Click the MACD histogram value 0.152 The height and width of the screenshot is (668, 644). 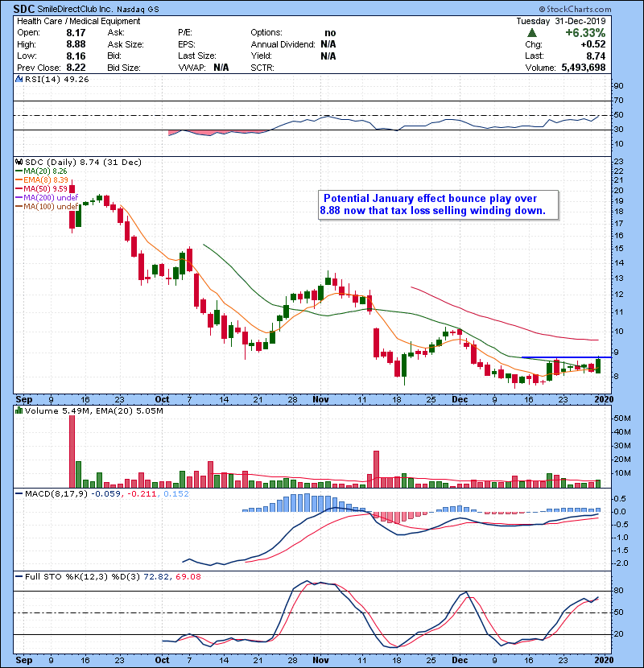point(176,494)
